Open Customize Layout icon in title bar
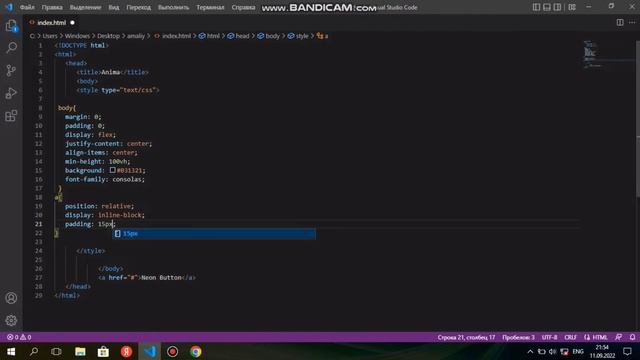 click(x=572, y=7)
